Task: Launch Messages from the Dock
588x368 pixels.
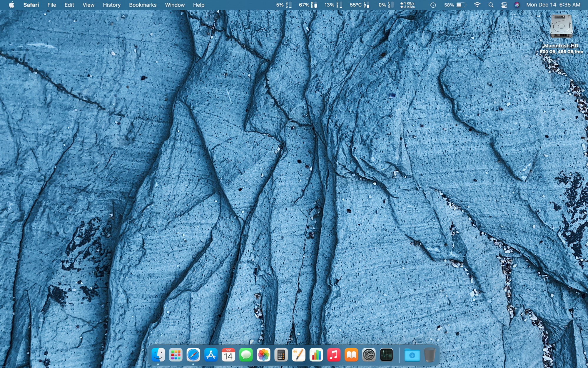Action: point(246,355)
